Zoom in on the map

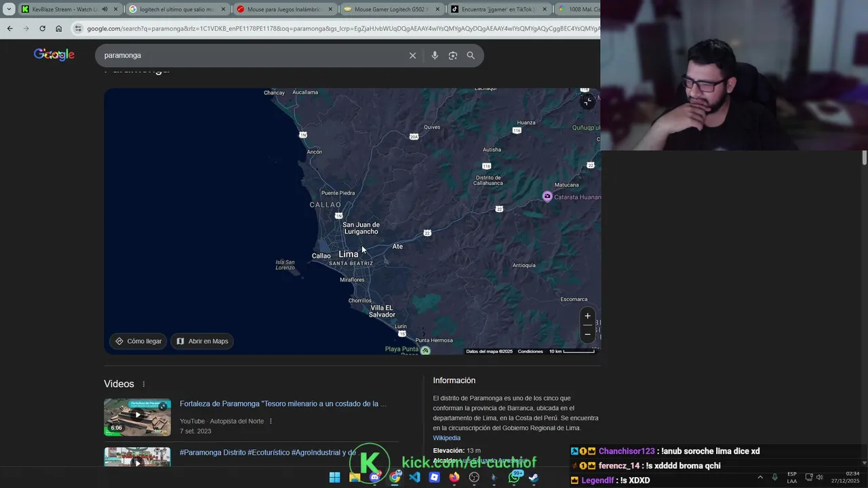tap(587, 316)
